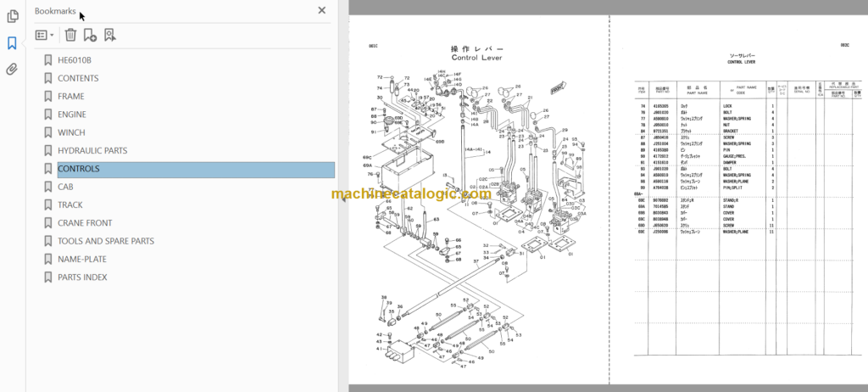Click the WINCH bookmark icon
This screenshot has height=392, width=868.
click(48, 132)
